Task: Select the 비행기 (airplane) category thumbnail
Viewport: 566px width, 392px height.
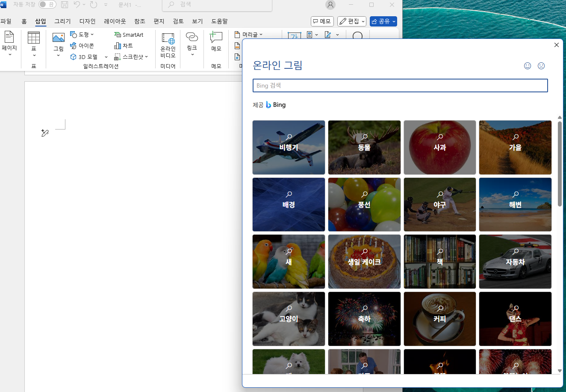Action: point(289,147)
